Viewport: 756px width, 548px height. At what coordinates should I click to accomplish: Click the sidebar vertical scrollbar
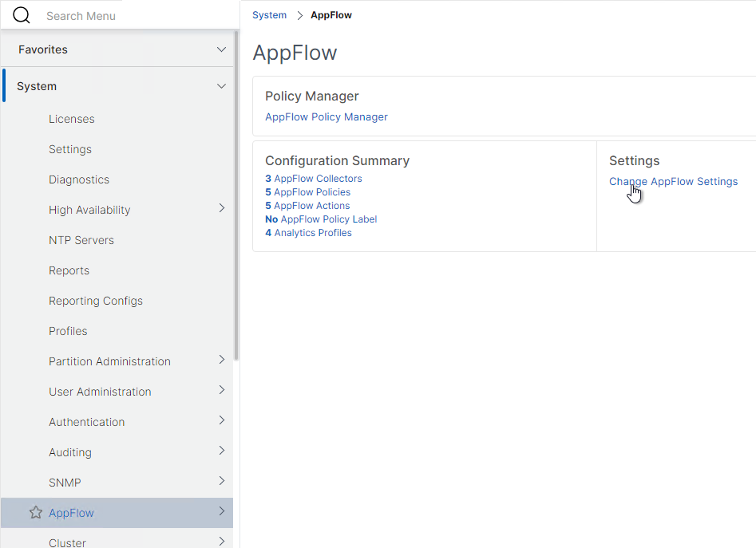(236, 195)
